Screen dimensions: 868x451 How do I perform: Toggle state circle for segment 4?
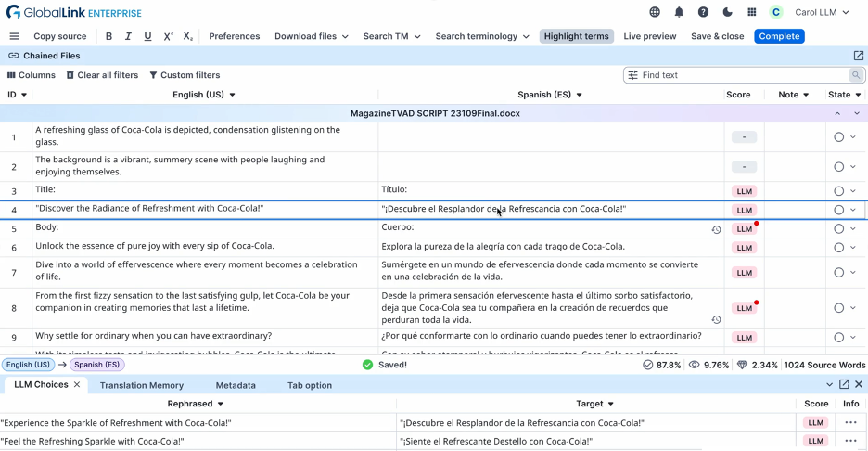838,210
